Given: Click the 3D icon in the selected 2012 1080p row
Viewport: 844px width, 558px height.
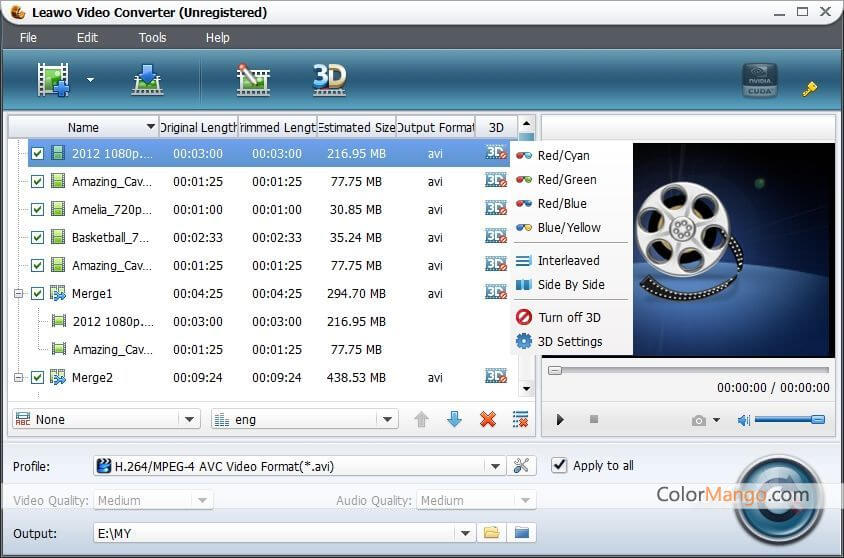Looking at the screenshot, I should (496, 152).
